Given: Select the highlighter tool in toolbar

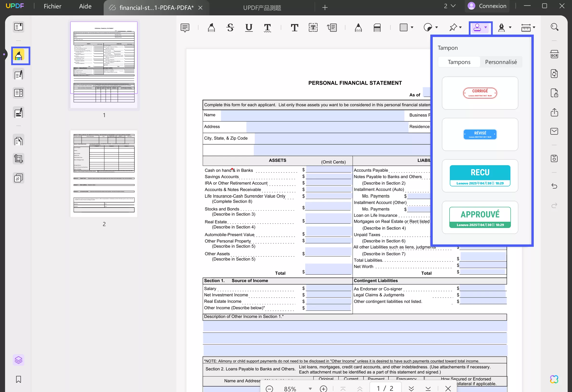Looking at the screenshot, I should tap(211, 28).
